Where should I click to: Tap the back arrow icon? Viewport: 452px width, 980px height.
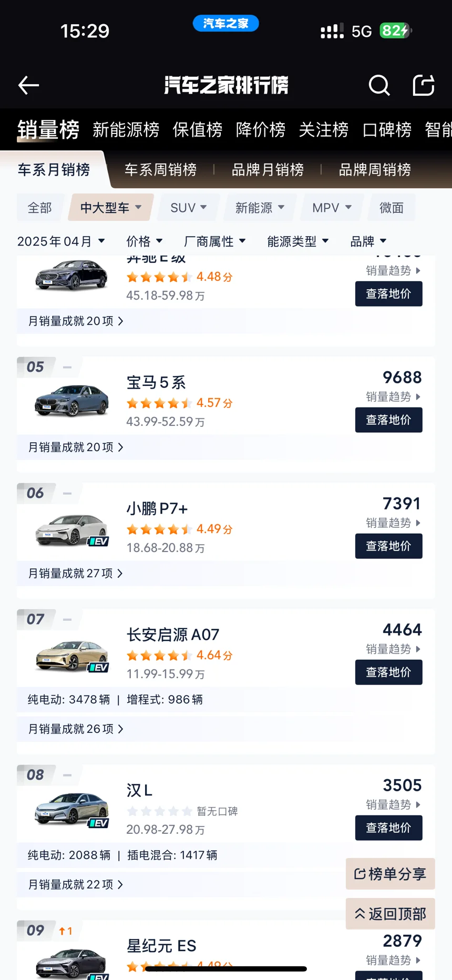pyautogui.click(x=28, y=85)
